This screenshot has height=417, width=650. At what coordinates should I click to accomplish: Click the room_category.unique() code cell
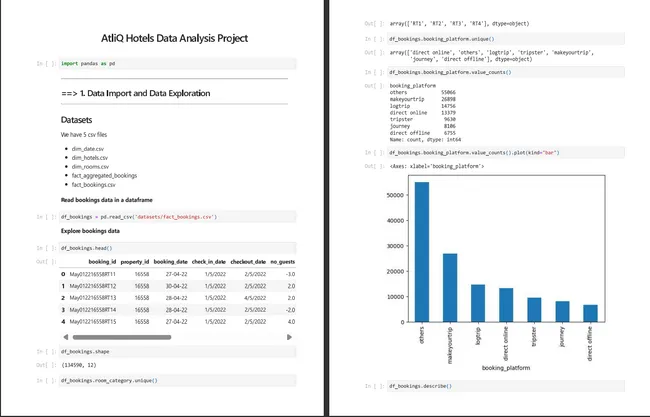[177, 381]
